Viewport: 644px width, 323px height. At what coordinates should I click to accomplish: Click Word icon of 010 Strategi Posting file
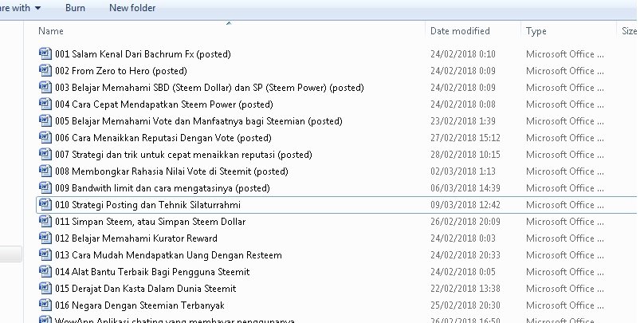pyautogui.click(x=45, y=205)
